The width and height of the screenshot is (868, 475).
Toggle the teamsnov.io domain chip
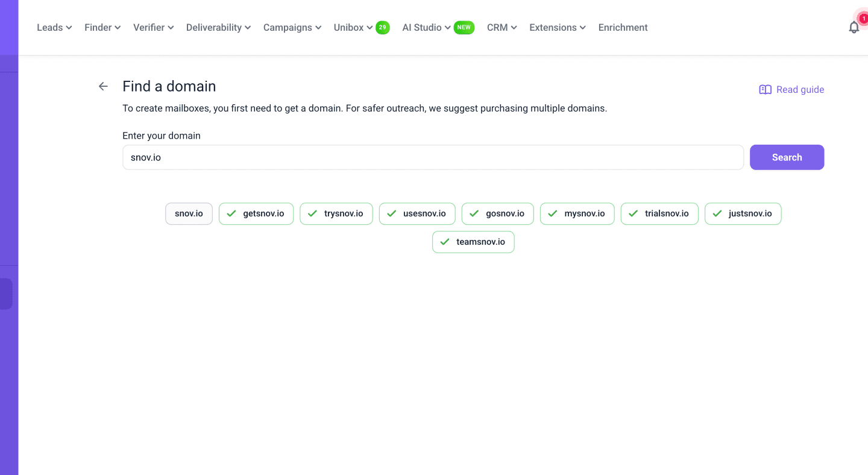(473, 242)
